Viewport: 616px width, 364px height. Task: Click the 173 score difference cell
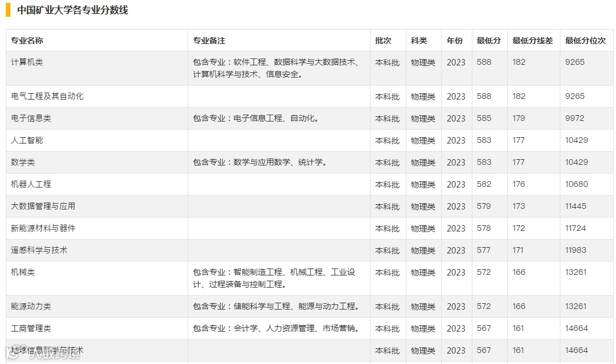click(x=519, y=206)
